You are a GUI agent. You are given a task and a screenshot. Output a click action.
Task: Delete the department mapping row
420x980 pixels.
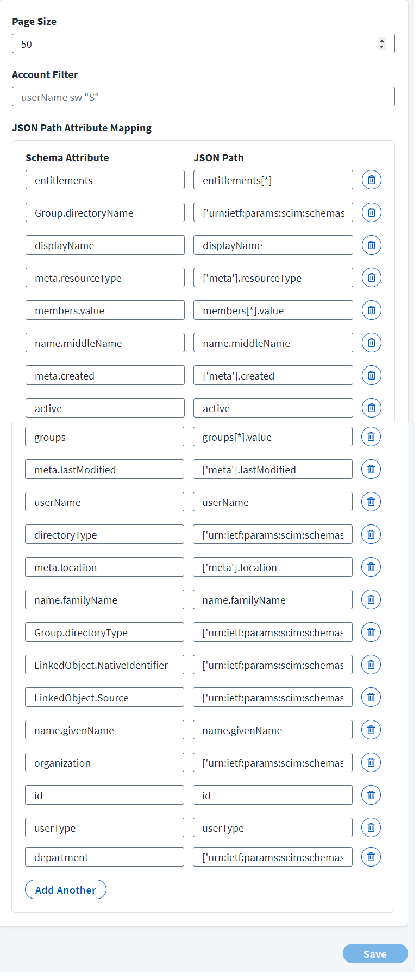pyautogui.click(x=371, y=857)
